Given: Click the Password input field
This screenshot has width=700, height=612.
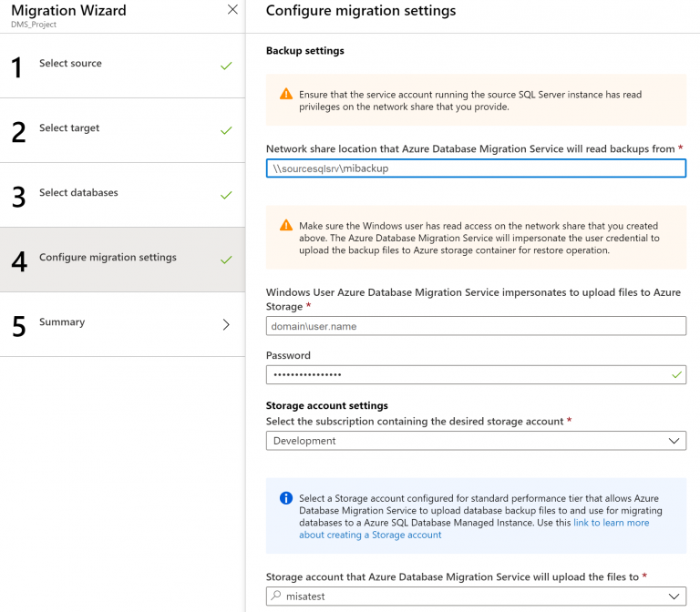Looking at the screenshot, I should [x=465, y=375].
